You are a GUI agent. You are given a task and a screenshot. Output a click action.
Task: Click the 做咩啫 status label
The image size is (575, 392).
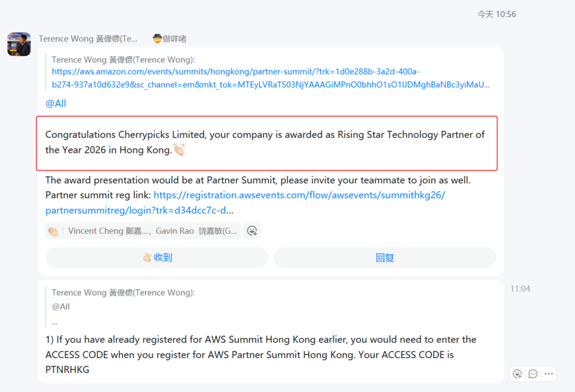[x=175, y=39]
